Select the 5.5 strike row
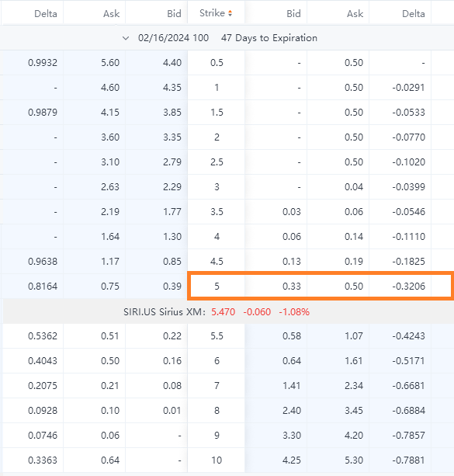 [x=227, y=336]
